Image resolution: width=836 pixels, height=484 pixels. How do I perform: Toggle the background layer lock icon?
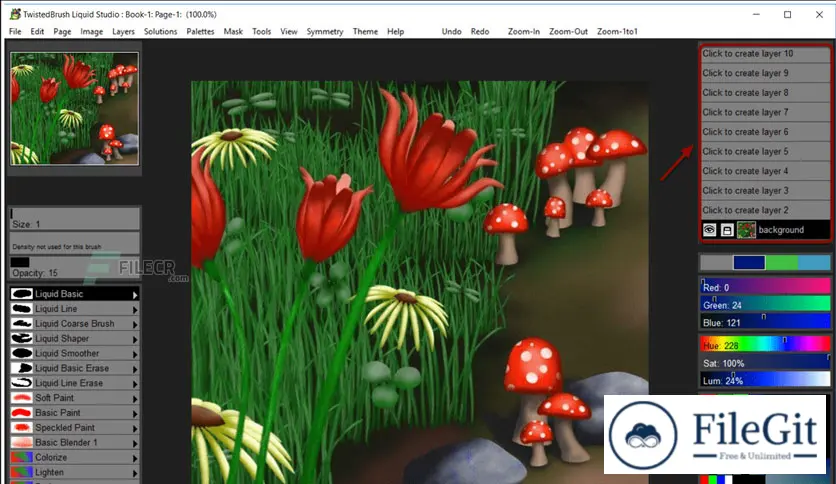pos(727,230)
